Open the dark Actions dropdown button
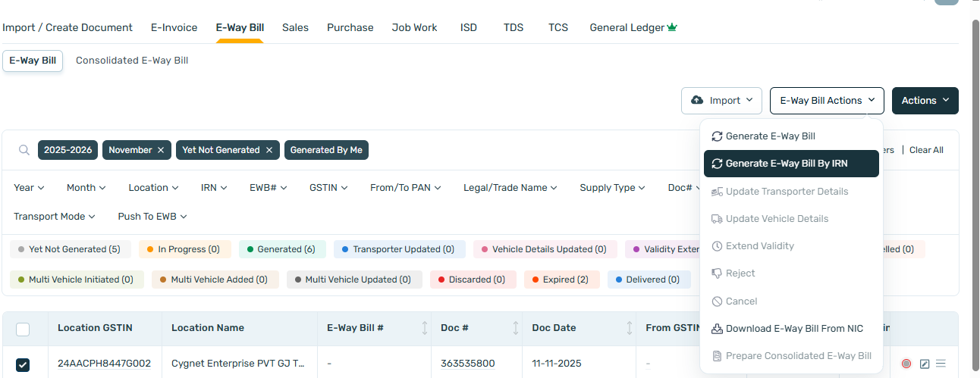The height and width of the screenshot is (378, 980). (925, 101)
